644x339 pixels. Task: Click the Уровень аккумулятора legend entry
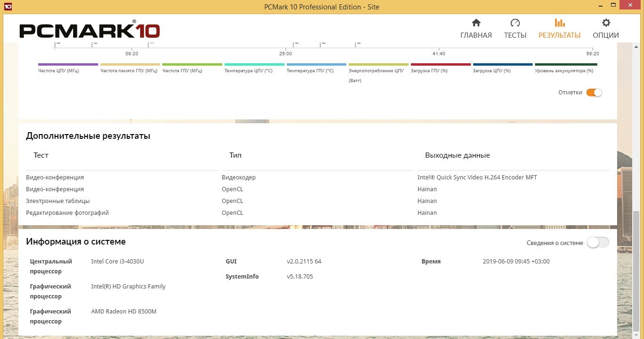(x=564, y=70)
